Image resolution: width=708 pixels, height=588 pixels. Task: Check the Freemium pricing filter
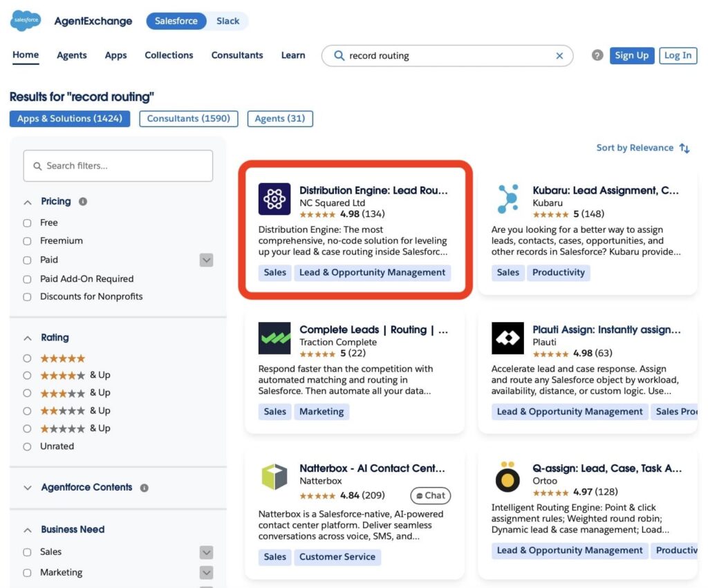27,241
